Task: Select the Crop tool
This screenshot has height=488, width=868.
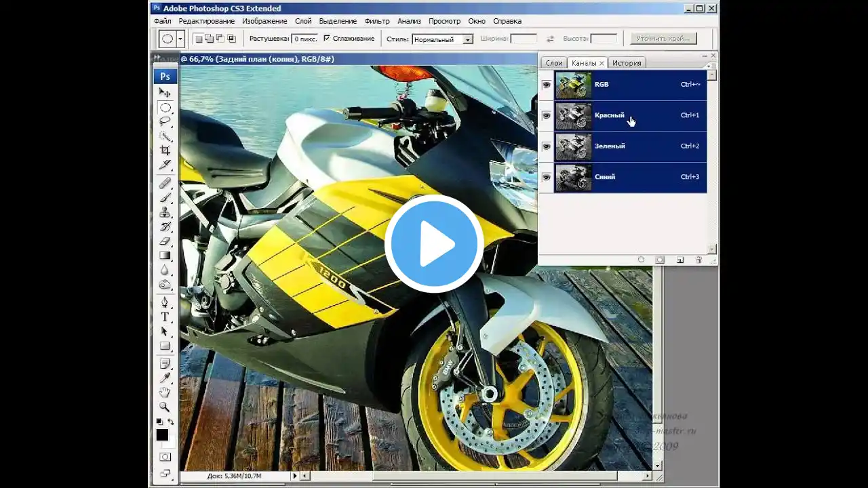Action: (x=165, y=150)
